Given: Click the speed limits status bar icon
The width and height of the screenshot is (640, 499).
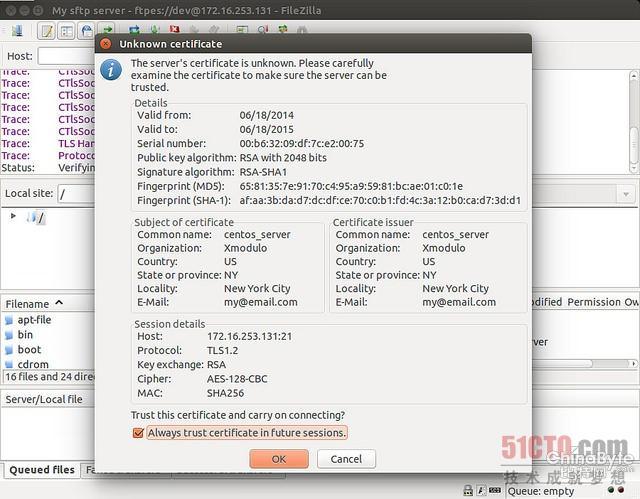Looking at the screenshot, I should coord(481,491).
